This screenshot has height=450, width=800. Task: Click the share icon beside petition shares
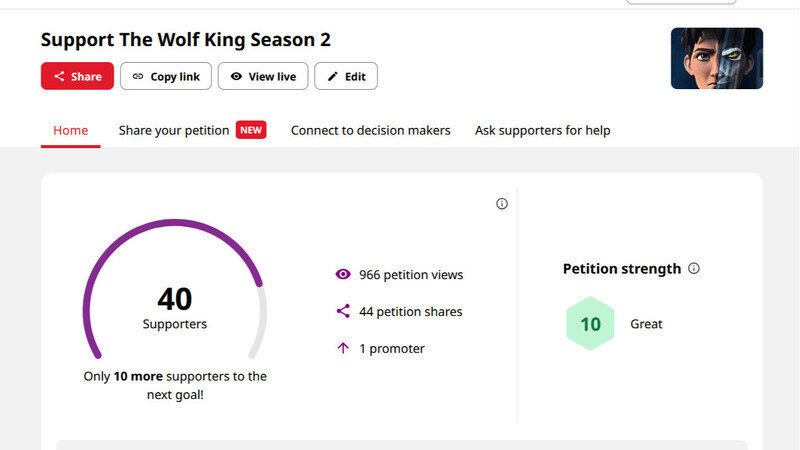(343, 311)
